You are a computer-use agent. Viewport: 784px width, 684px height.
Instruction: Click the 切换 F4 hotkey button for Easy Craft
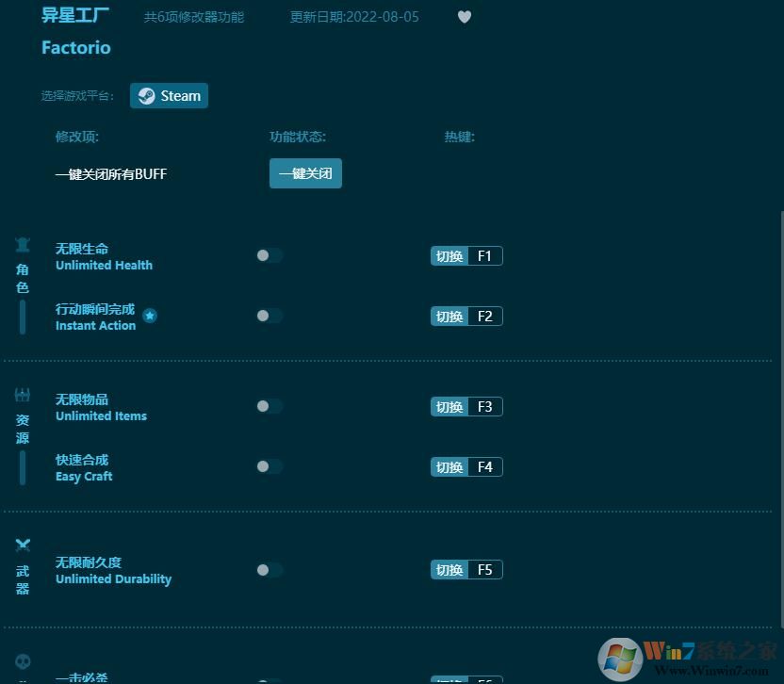tap(466, 466)
